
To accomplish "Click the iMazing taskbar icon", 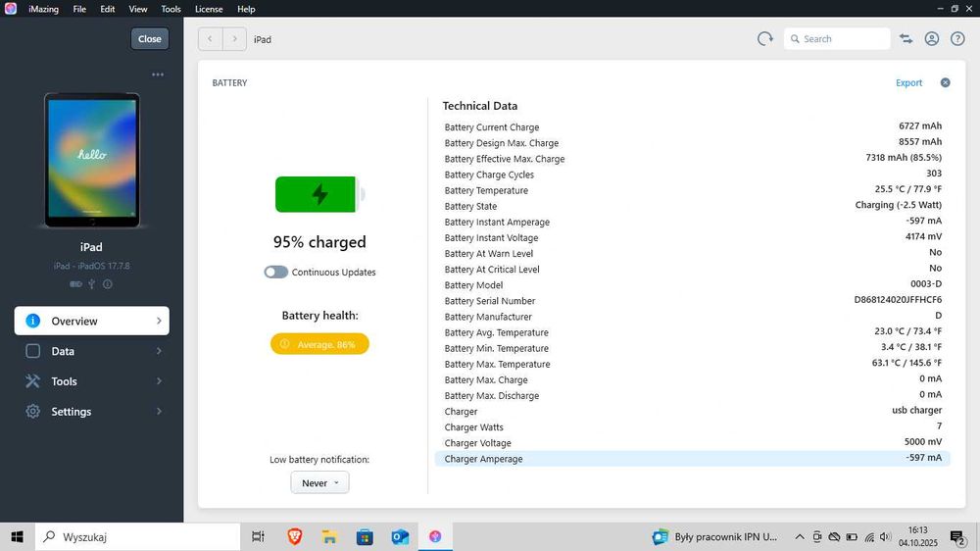I will tap(435, 536).
